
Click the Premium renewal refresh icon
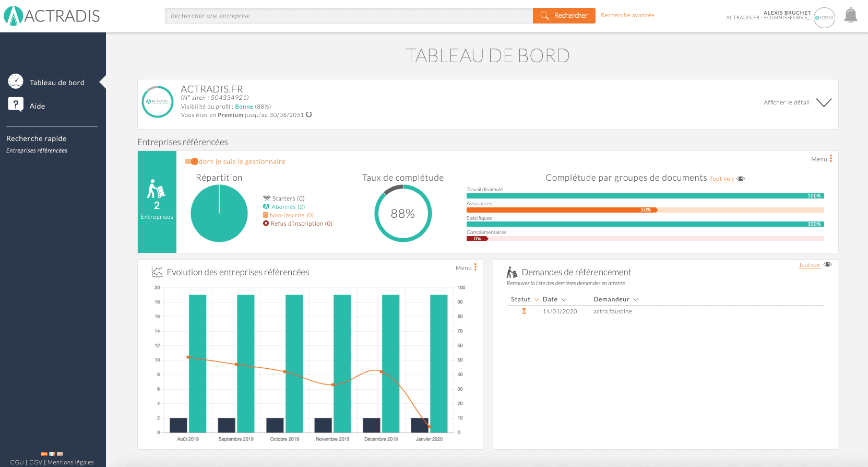309,114
